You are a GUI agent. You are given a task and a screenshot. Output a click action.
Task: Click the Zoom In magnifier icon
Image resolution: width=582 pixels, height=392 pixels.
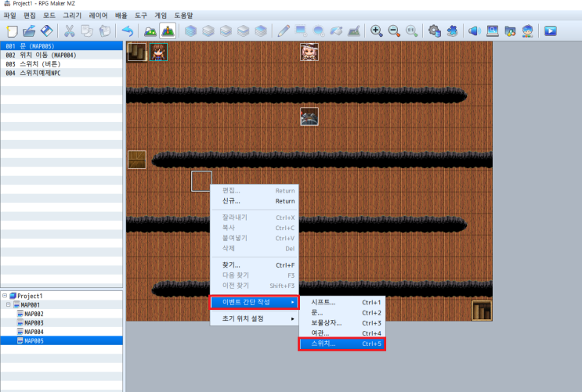376,31
